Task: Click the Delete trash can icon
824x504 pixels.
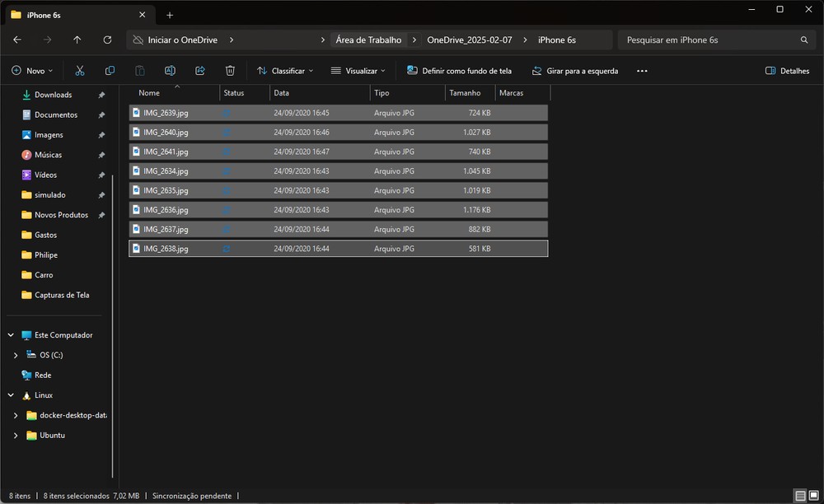Action: 230,71
